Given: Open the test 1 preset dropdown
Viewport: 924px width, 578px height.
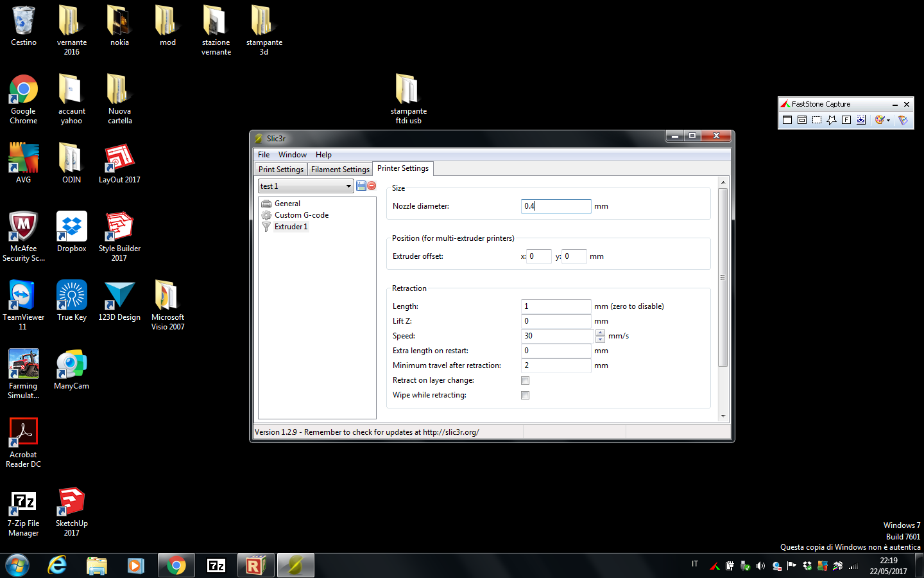Looking at the screenshot, I should [348, 186].
